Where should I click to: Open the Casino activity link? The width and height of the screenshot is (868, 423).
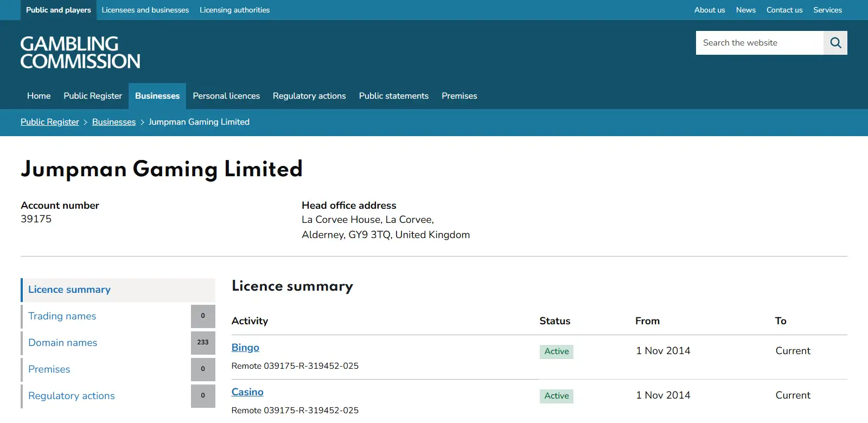[x=247, y=392]
